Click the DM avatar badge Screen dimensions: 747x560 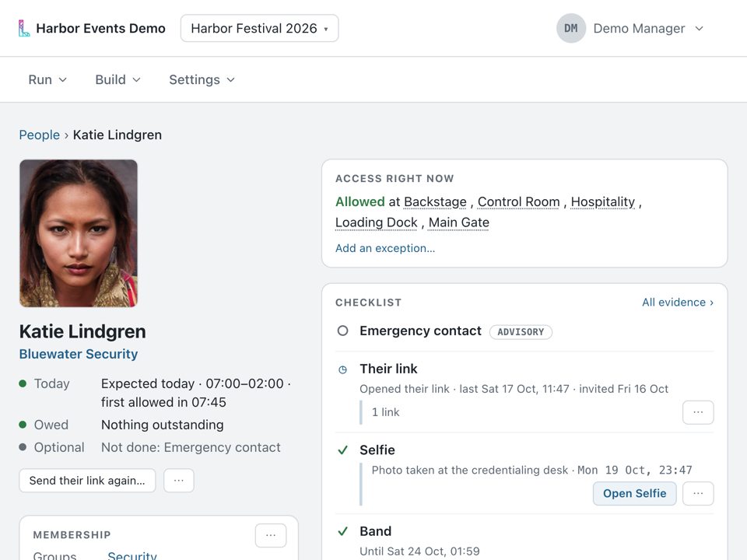pos(570,28)
